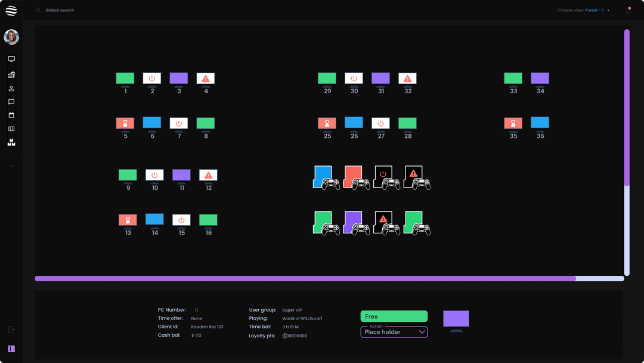644x363 pixels.
Task: Open the user avatar profile
Action: 11,37
